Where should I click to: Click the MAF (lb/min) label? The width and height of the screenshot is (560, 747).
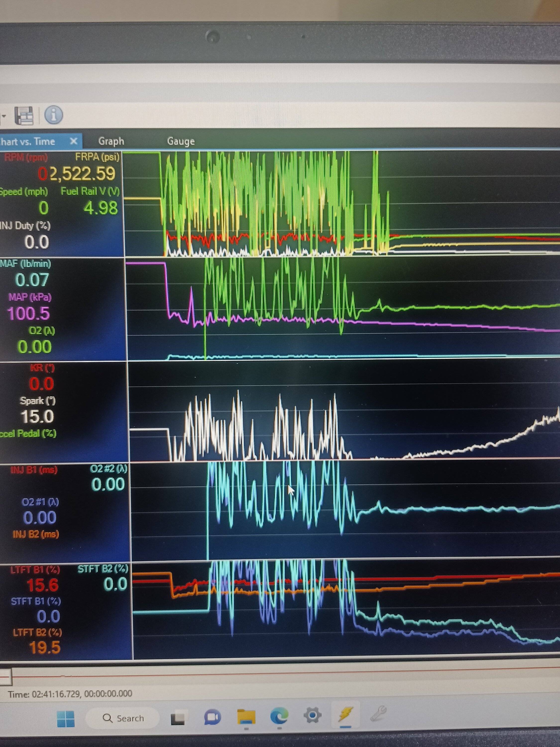click(25, 264)
